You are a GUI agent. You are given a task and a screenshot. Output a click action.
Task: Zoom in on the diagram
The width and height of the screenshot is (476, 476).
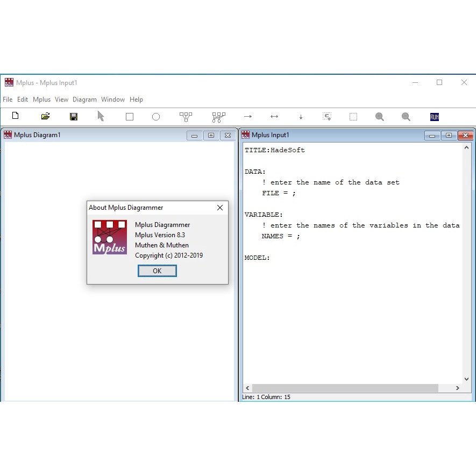tap(380, 117)
